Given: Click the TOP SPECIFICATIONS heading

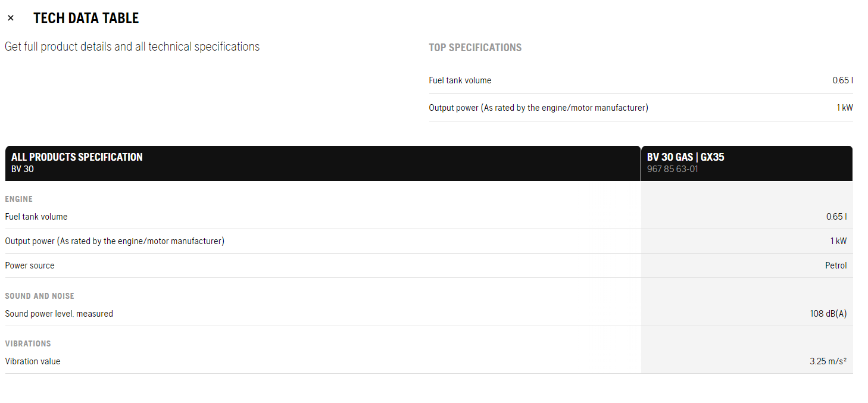Looking at the screenshot, I should tap(475, 48).
